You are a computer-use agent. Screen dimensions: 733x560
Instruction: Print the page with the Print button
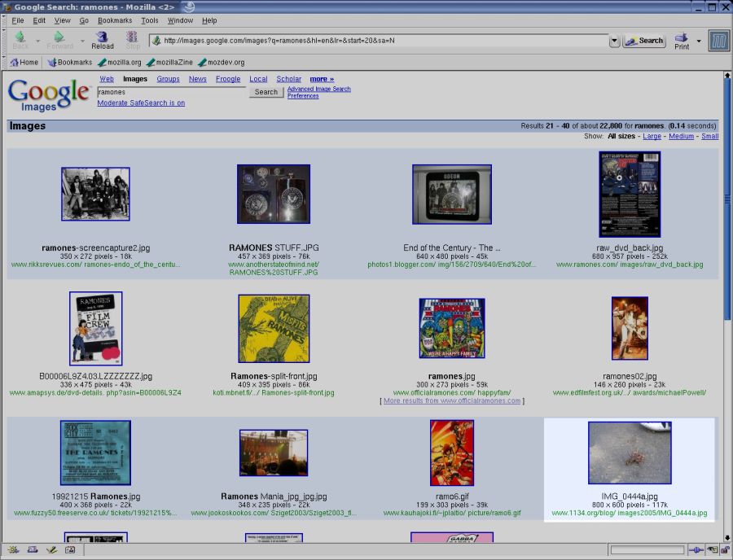click(682, 41)
